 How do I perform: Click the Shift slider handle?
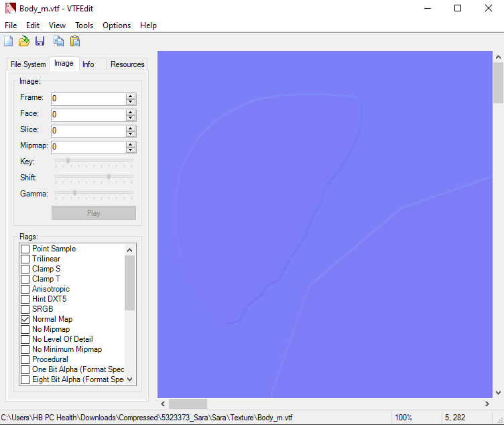point(109,177)
